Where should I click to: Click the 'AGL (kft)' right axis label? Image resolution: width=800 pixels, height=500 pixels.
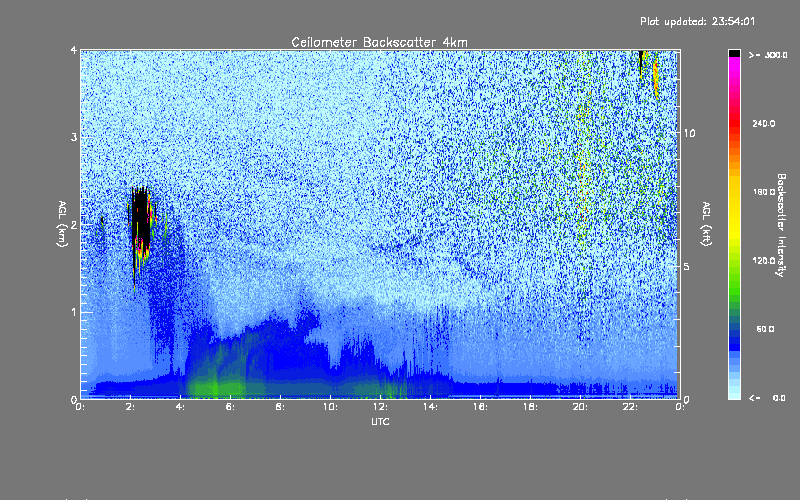[x=706, y=224]
